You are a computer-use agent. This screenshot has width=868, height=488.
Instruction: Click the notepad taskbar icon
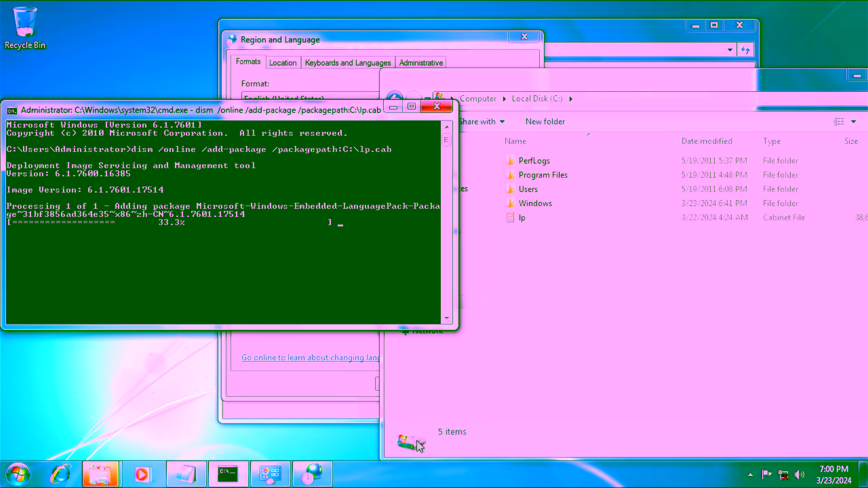[186, 474]
